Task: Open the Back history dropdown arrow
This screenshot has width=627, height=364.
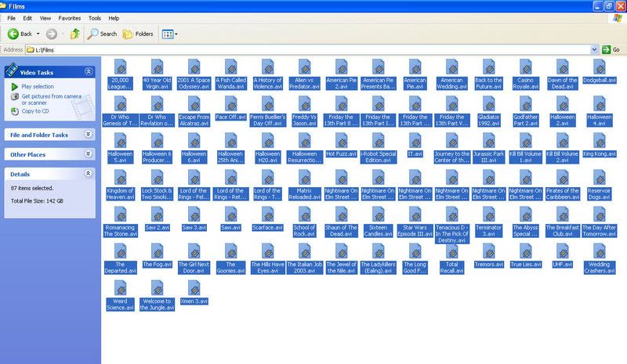Action: 38,34
